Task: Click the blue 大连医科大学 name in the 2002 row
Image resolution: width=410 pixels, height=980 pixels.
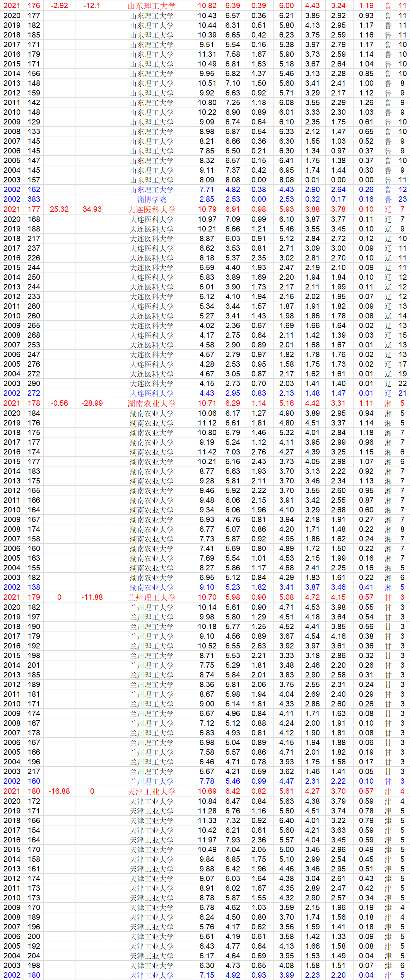Action: pyautogui.click(x=152, y=393)
